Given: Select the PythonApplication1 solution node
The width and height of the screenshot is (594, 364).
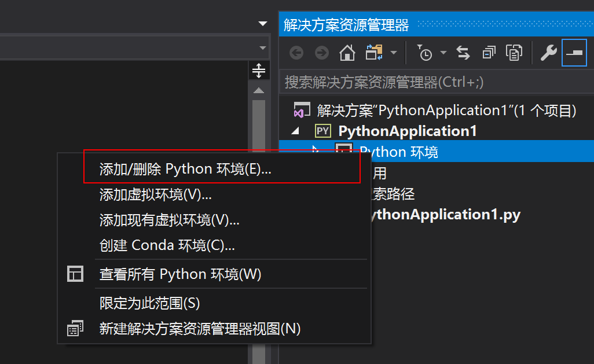Looking at the screenshot, I should (446, 111).
